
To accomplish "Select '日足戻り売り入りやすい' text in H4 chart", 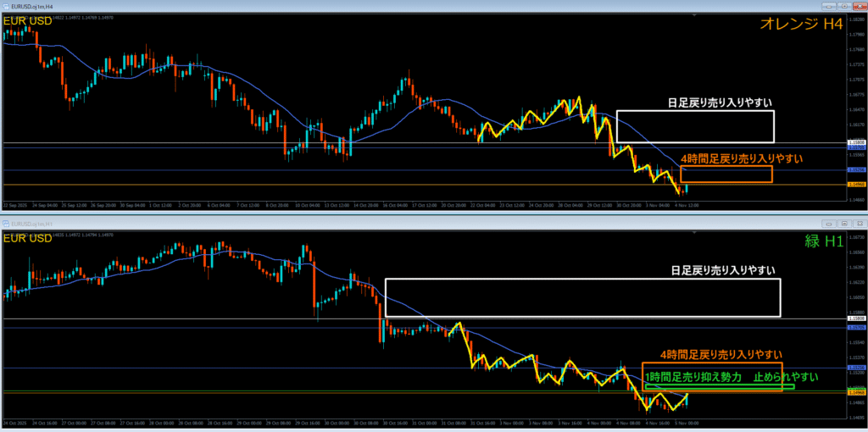I will (x=721, y=102).
